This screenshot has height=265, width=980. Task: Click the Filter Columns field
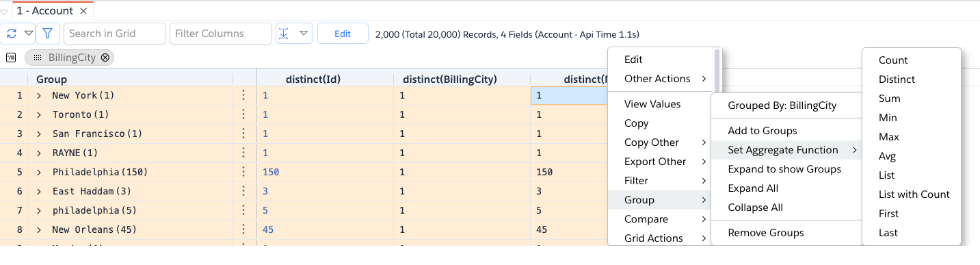pyautogui.click(x=221, y=34)
